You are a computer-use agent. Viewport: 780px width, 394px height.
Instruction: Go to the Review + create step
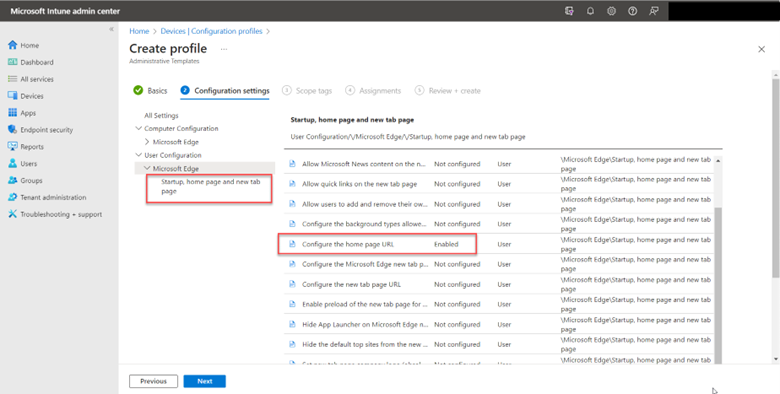tap(448, 91)
